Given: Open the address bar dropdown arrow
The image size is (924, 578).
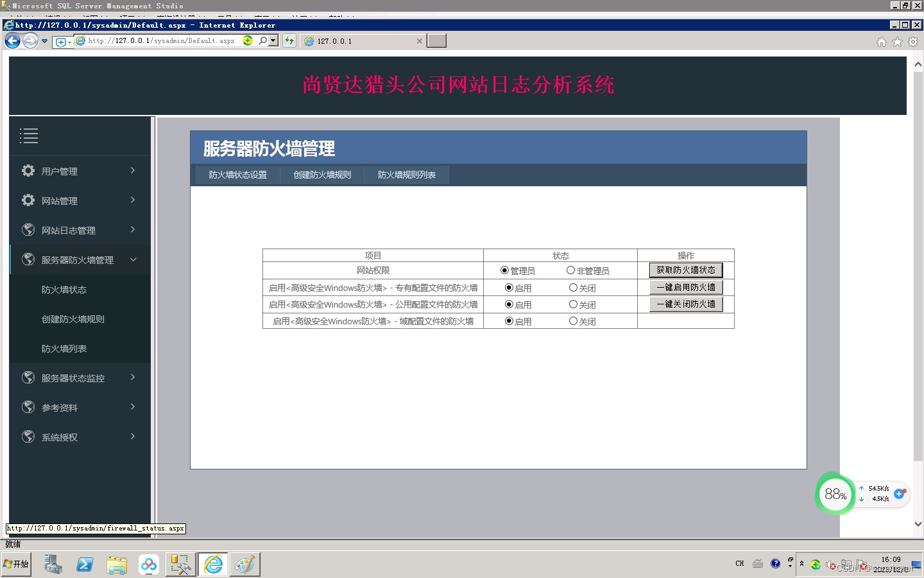Looking at the screenshot, I should click(273, 40).
